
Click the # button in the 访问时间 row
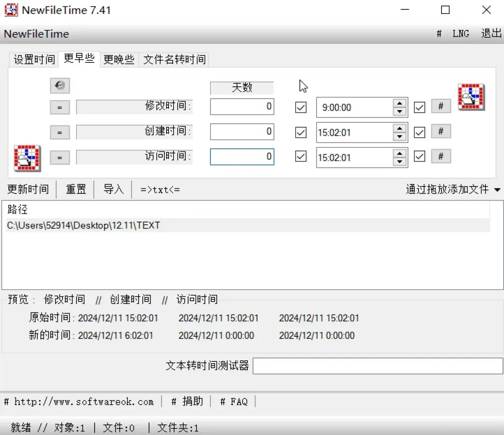[441, 156]
